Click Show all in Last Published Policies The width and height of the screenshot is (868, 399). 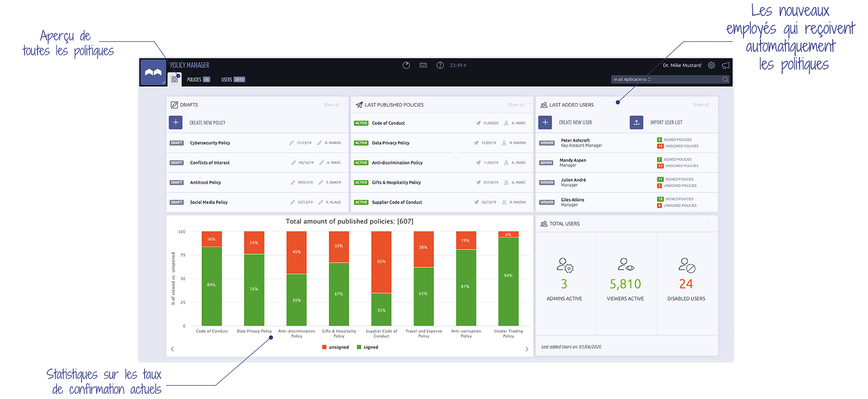tap(516, 105)
